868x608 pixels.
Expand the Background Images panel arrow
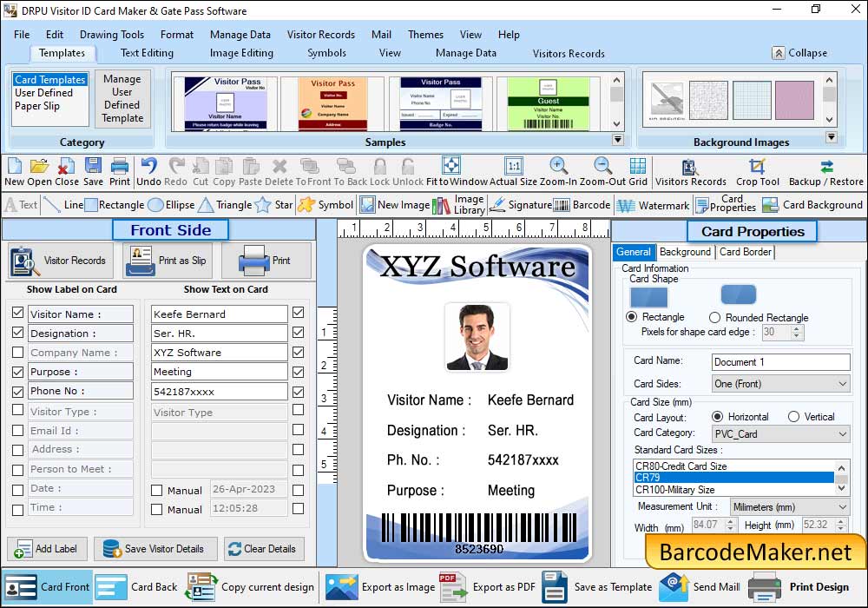click(x=831, y=136)
